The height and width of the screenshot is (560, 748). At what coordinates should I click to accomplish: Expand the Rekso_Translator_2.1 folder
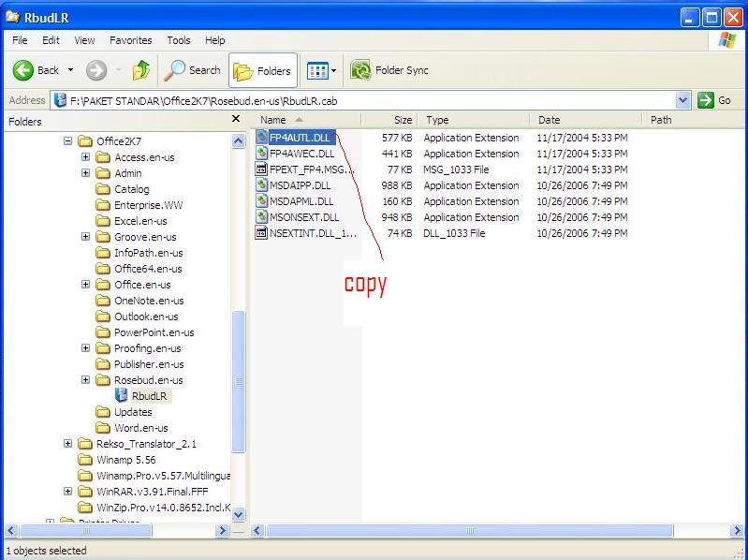(67, 444)
